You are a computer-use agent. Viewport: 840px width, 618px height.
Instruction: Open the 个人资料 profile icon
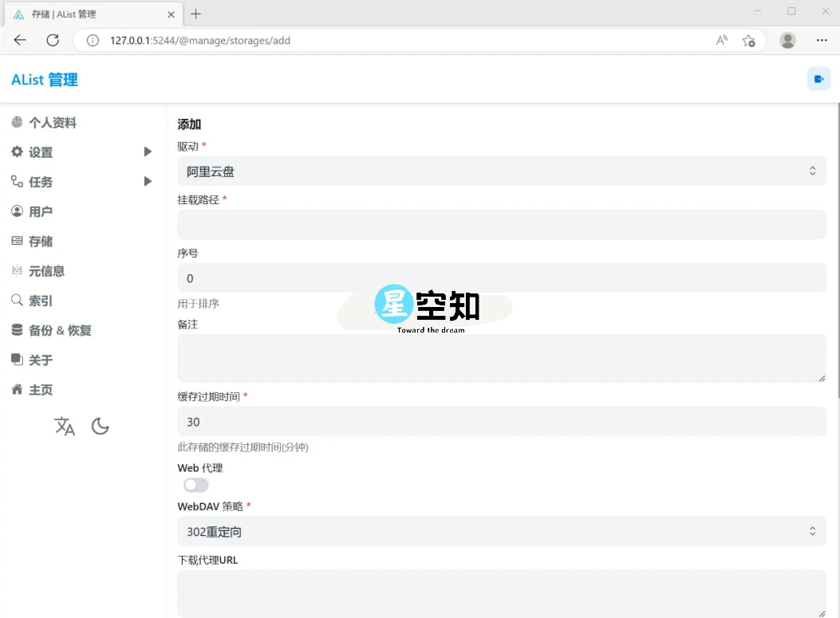[x=18, y=122]
